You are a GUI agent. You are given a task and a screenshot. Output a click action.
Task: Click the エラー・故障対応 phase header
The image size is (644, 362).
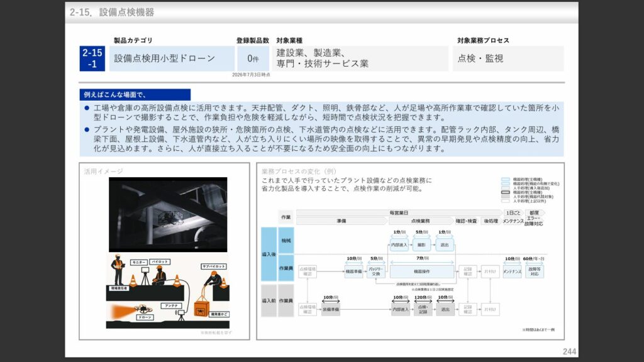point(533,221)
